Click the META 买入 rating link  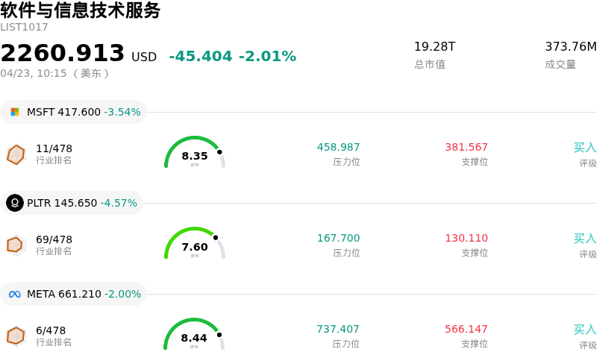(584, 330)
